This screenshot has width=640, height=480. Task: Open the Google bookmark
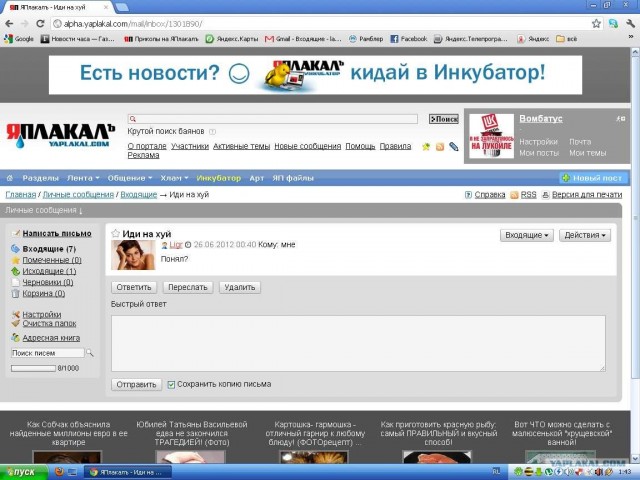19,39
